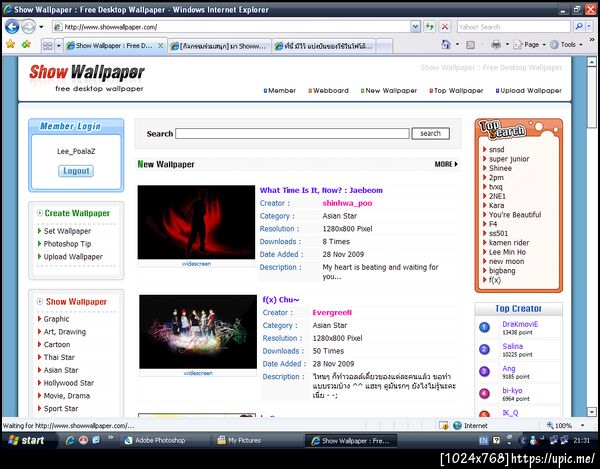Click the address bar URL field
The width and height of the screenshot is (600, 469).
[x=231, y=27]
